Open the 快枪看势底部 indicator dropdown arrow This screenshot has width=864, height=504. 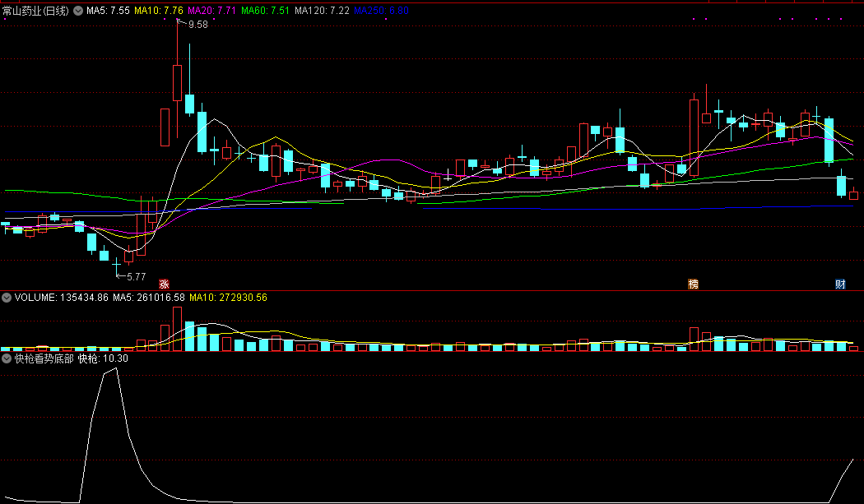pos(7,358)
